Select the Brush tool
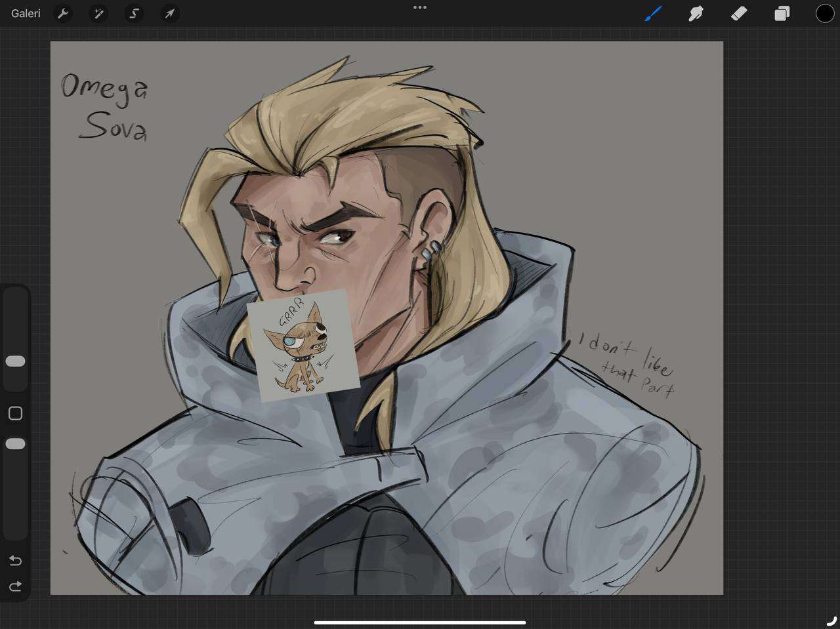 pos(653,13)
